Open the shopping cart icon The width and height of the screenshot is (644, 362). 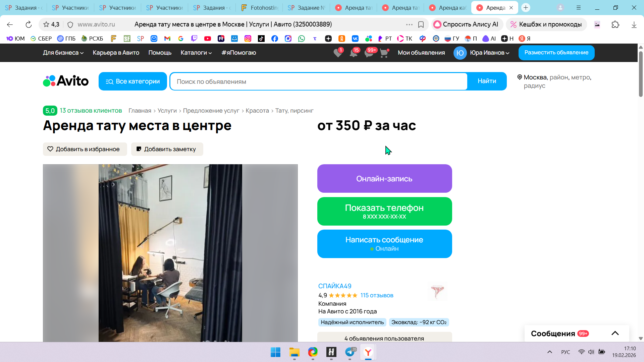[x=384, y=53]
